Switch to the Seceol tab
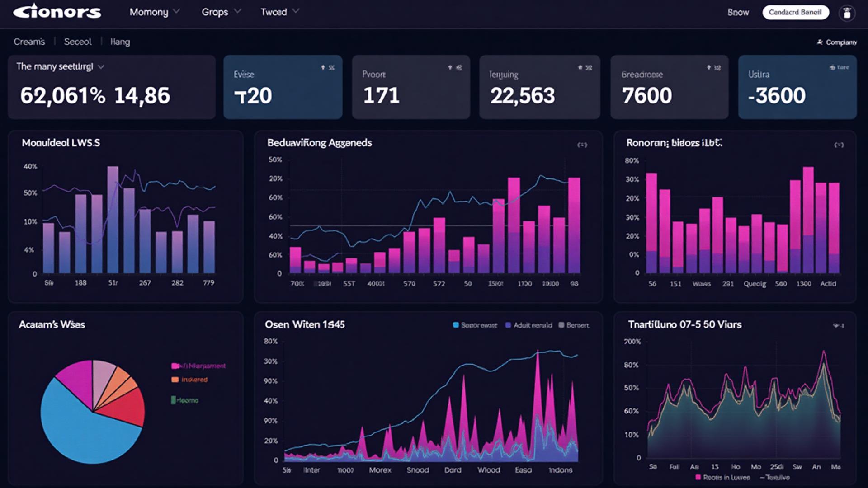 pyautogui.click(x=77, y=42)
